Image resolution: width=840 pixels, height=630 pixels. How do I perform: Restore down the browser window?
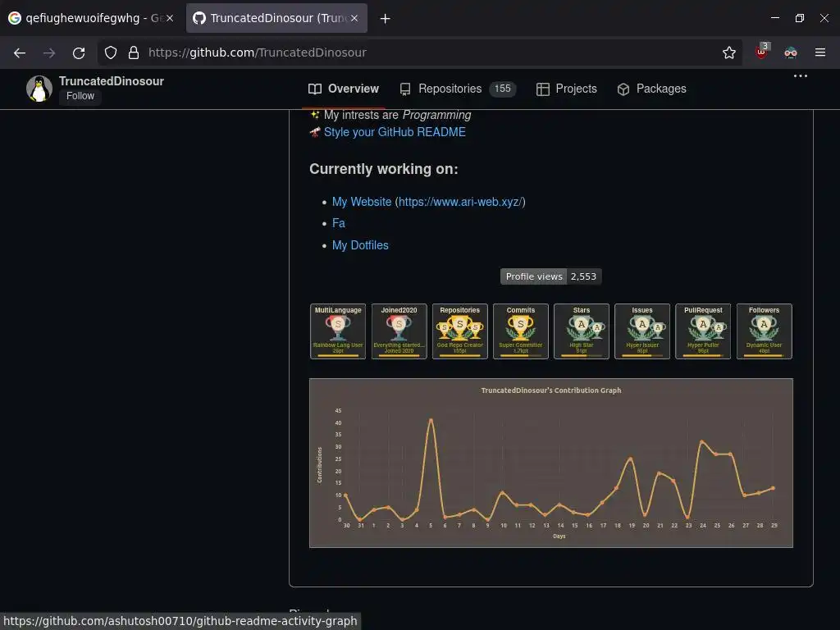800,18
